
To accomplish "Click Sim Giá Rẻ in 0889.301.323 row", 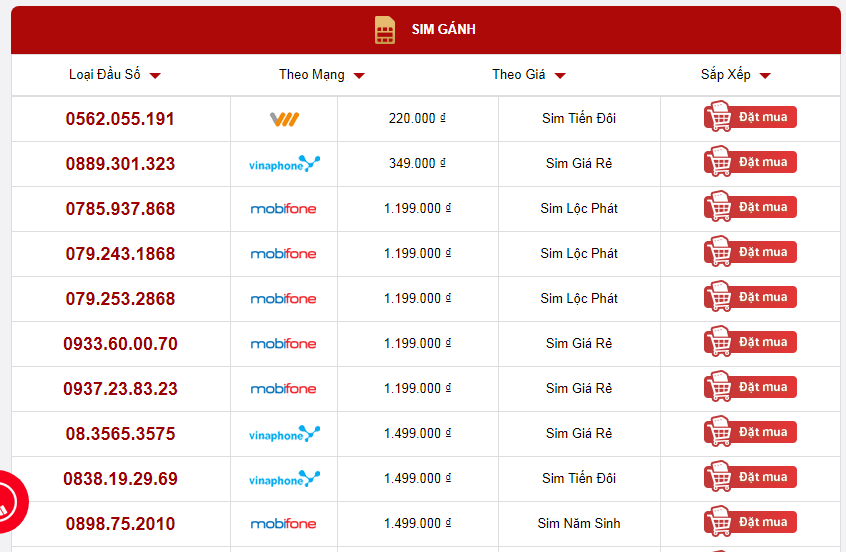I will 579,163.
